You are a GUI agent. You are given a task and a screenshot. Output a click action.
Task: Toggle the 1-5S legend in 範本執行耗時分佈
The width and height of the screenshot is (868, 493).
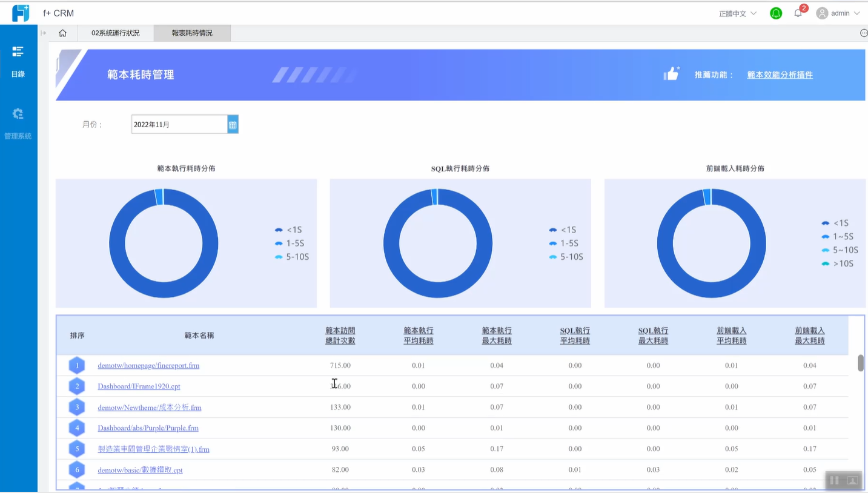(290, 243)
